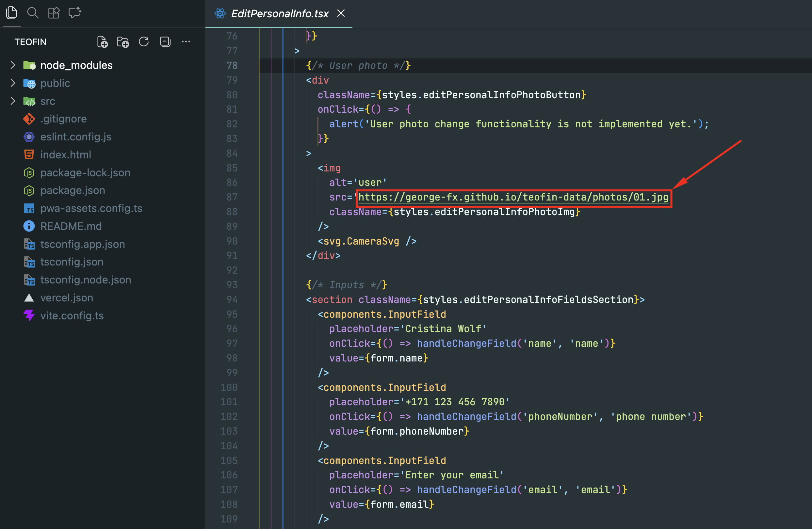Open the AI chat sparkle icon
Viewport: 812px width, 529px height.
click(75, 13)
